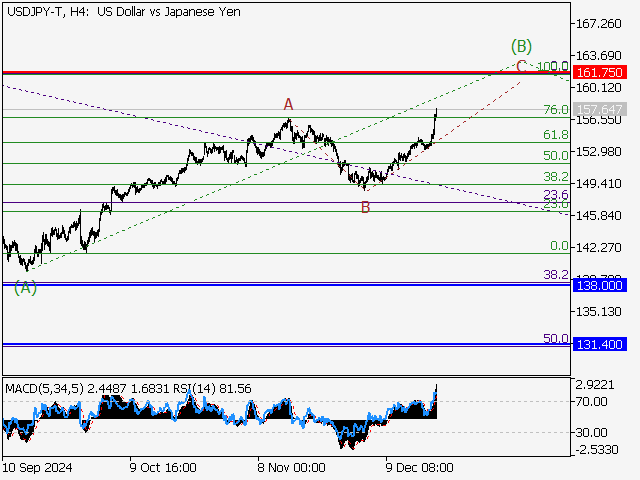Click the green (B) wave label
This screenshot has width=640, height=480.
(521, 45)
